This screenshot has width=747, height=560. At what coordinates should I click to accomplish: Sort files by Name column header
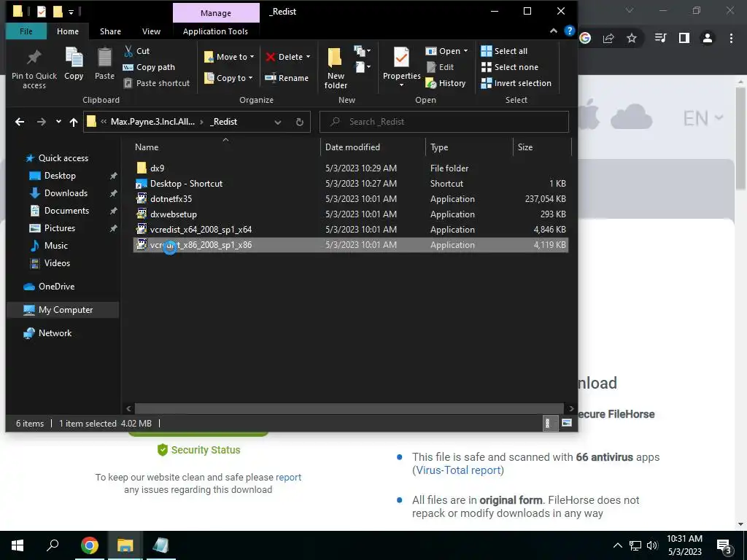pyautogui.click(x=146, y=147)
